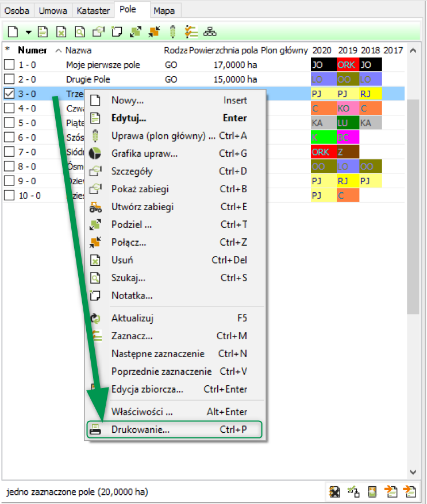Viewport: 427px width, 504px height.
Task: Open the dropdown arrow beside the New icon
Action: tap(28, 32)
